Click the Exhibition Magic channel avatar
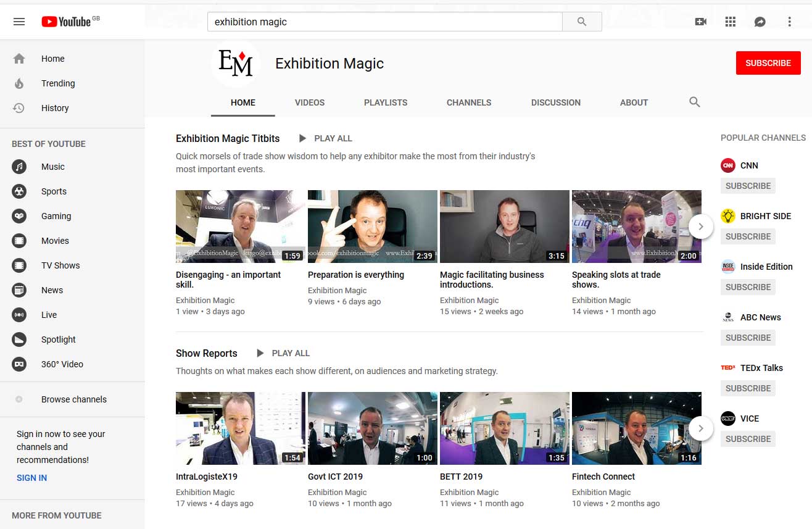 [236, 64]
